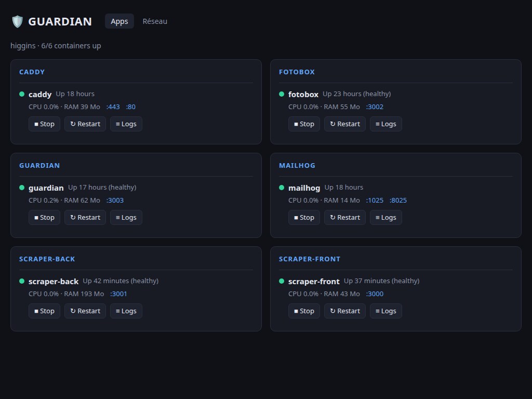View Logs for caddy
532x399 pixels.
coord(126,124)
